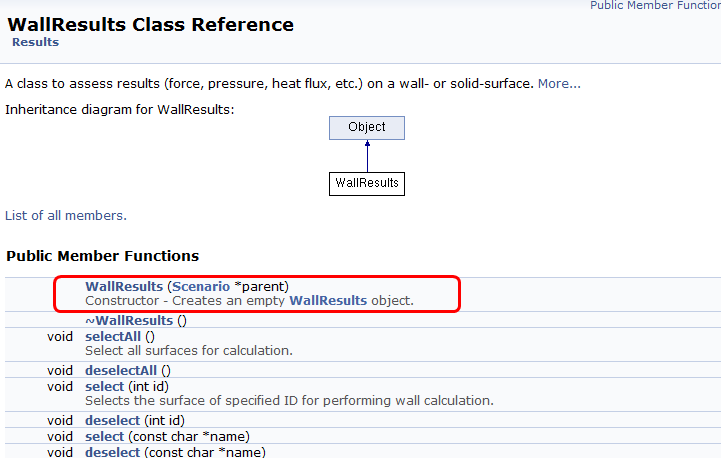Open the deselectAll function link
Screen dimensions: 721x458
coord(121,370)
